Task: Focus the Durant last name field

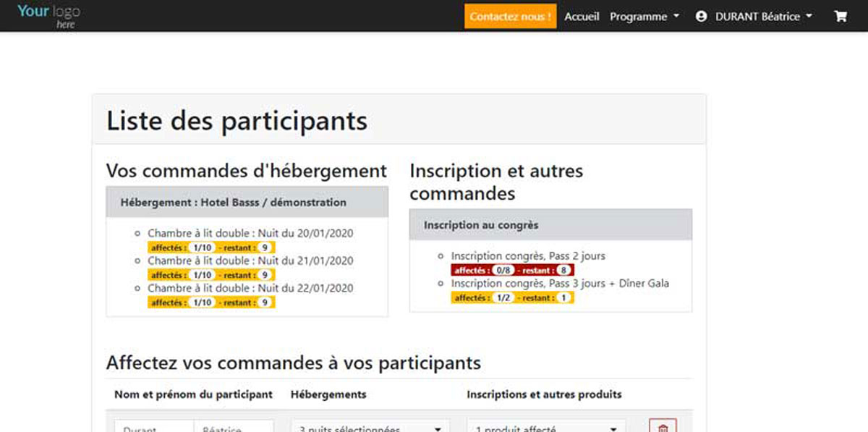Action: 154,427
